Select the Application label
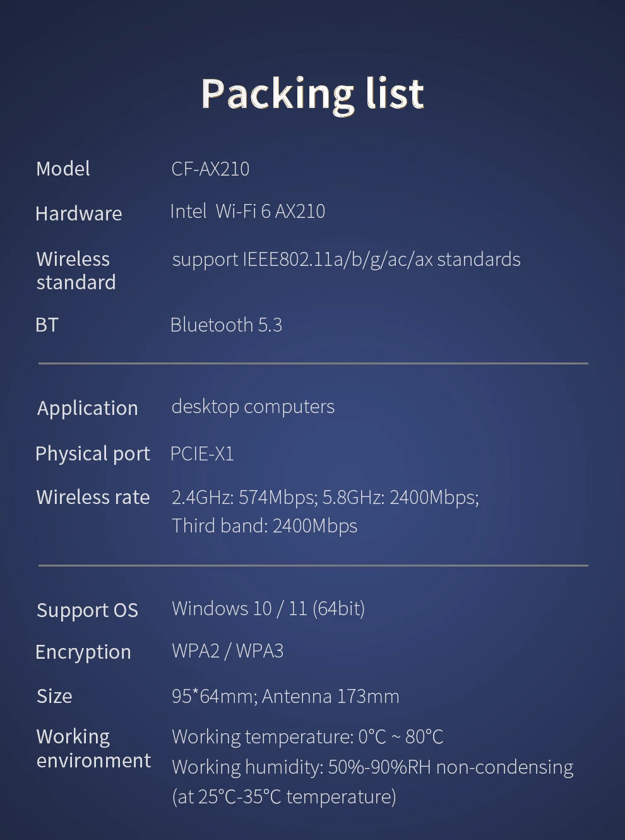Screen dimensions: 625x840 coord(87,408)
